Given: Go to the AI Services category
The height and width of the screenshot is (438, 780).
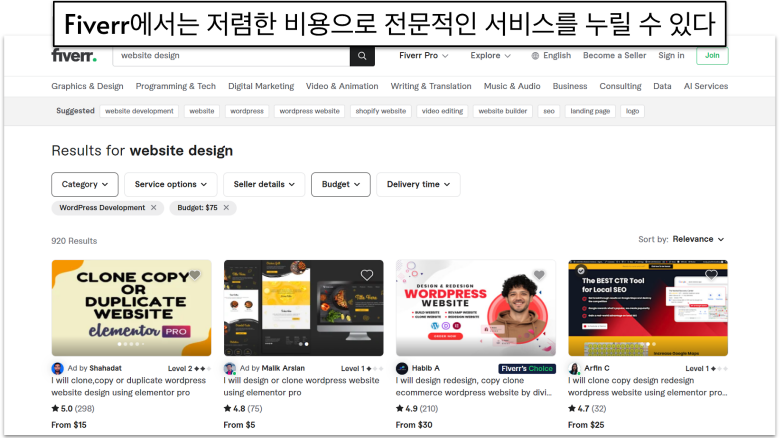Looking at the screenshot, I should 704,87.
